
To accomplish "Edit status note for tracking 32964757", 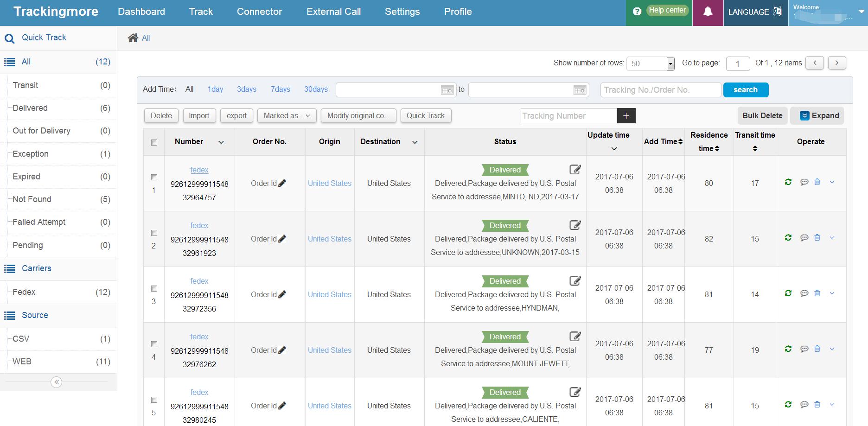I will click(575, 170).
